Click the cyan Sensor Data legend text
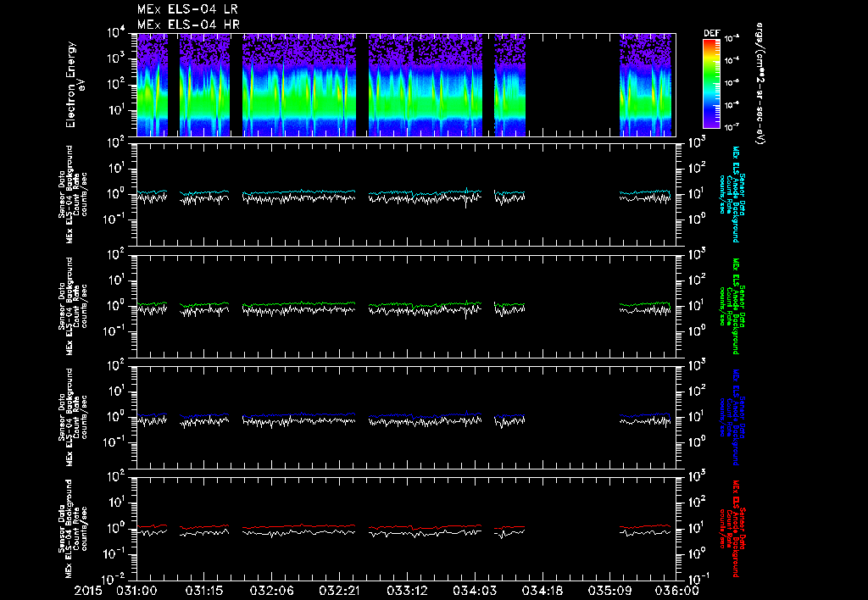The width and height of the screenshot is (868, 600). click(732, 194)
